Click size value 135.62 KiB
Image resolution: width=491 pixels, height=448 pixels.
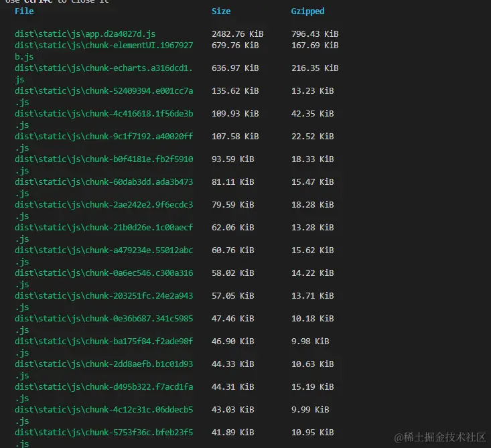click(235, 91)
